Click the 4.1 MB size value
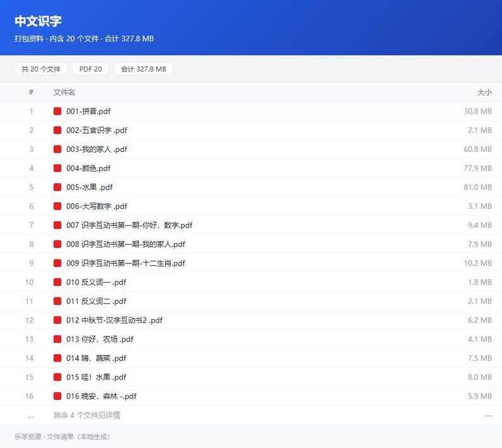 (x=480, y=339)
